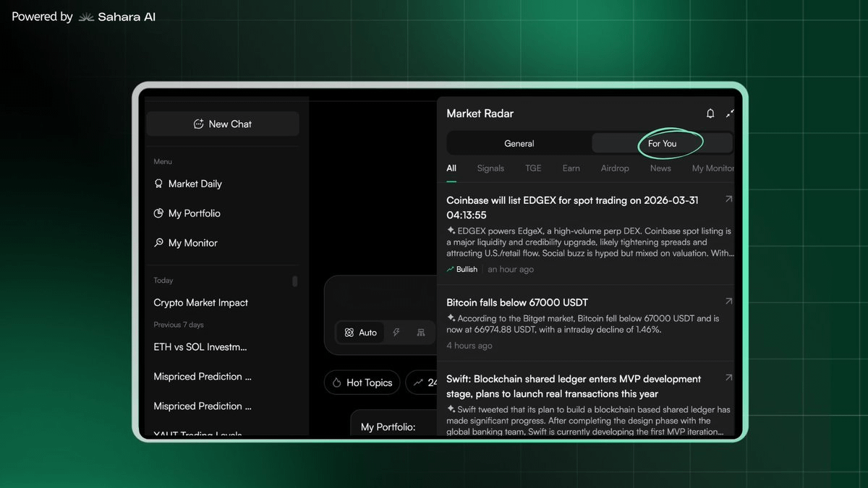Screen dimensions: 868x488
Task: Click the trending chip next to Hot Topics
Action: point(421,382)
